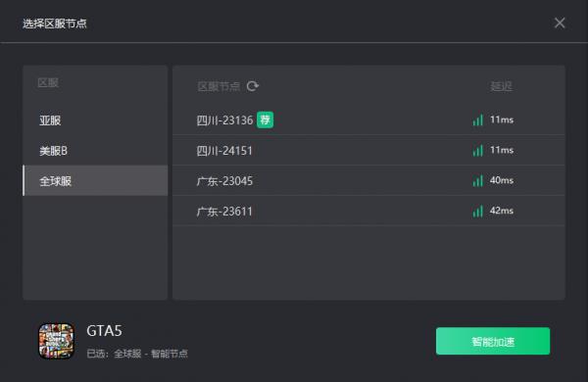Choose node 广东-23045

click(x=368, y=180)
